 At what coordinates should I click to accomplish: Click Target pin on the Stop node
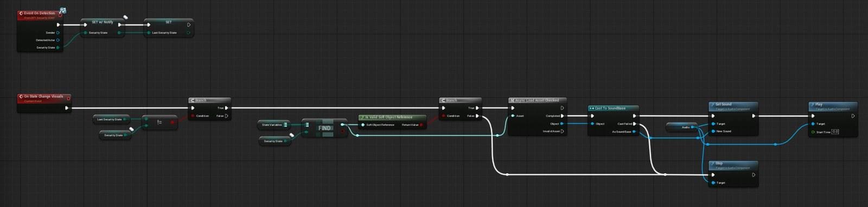[713, 183]
